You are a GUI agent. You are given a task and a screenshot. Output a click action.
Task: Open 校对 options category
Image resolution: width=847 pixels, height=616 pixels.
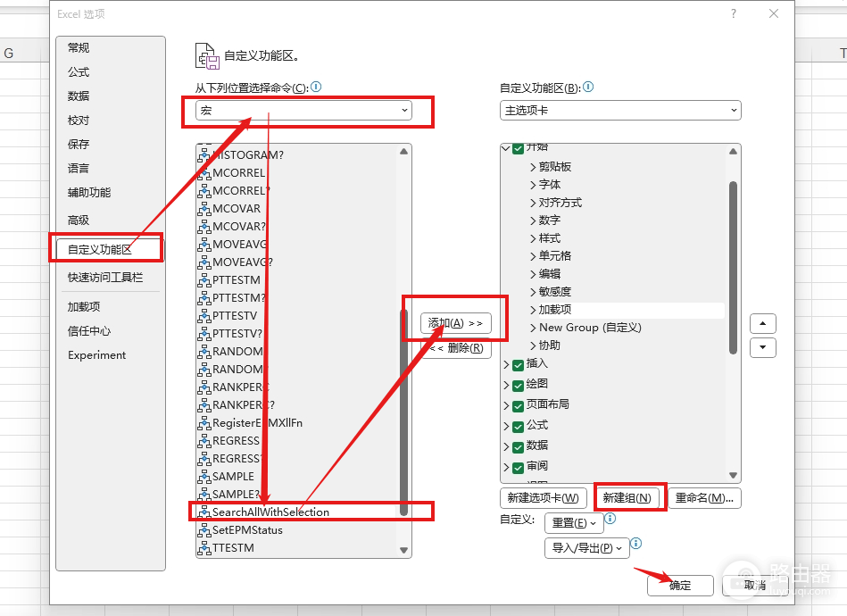[79, 120]
